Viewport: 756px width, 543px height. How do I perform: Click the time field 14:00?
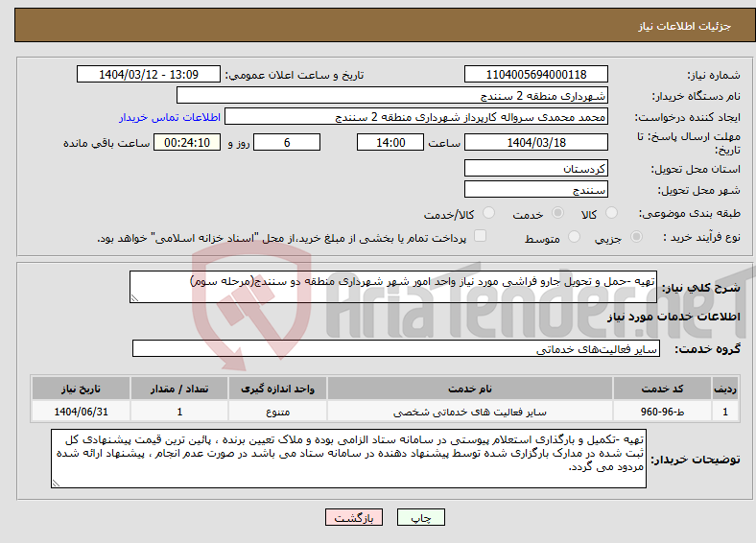pyautogui.click(x=390, y=142)
